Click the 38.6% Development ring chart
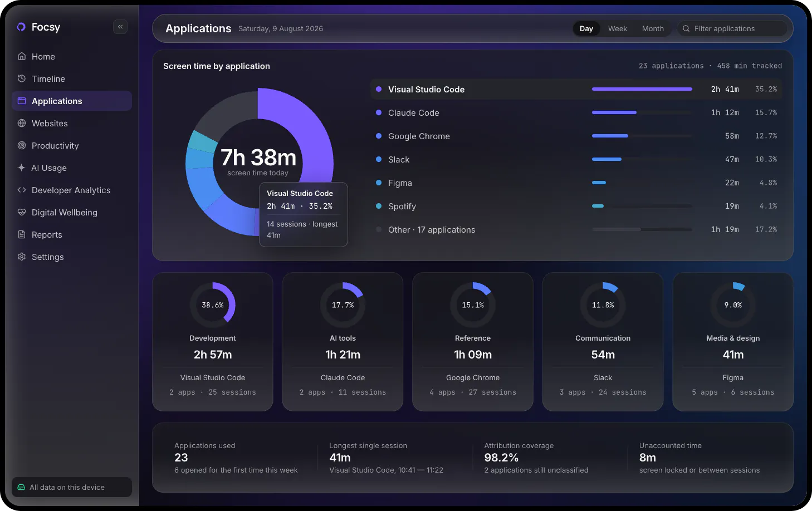The width and height of the screenshot is (812, 511). tap(213, 305)
